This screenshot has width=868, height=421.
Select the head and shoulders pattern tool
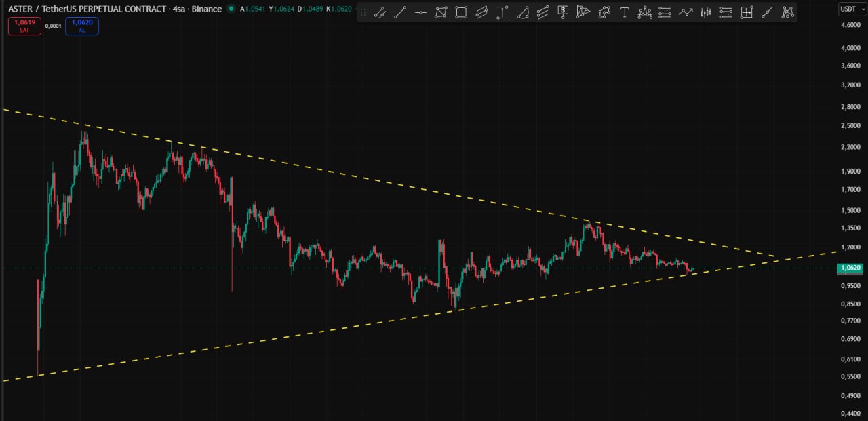pos(645,12)
